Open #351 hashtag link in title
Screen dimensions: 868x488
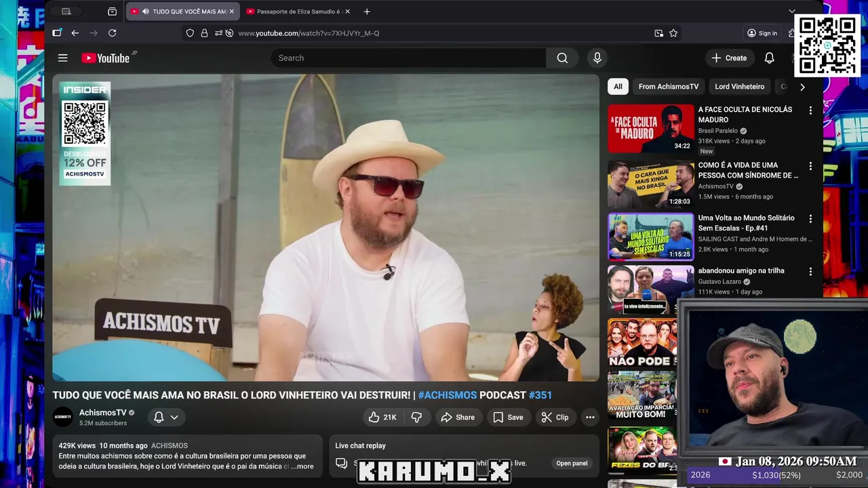(x=540, y=395)
